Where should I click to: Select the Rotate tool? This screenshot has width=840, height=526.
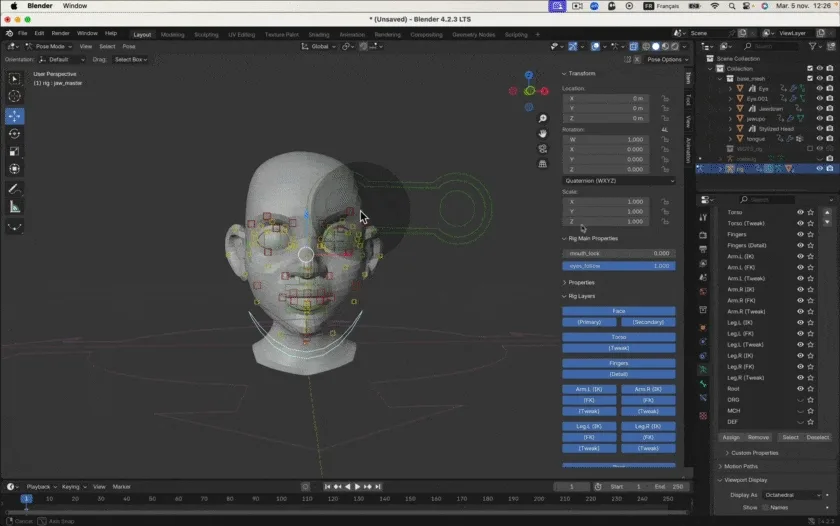pyautogui.click(x=14, y=133)
